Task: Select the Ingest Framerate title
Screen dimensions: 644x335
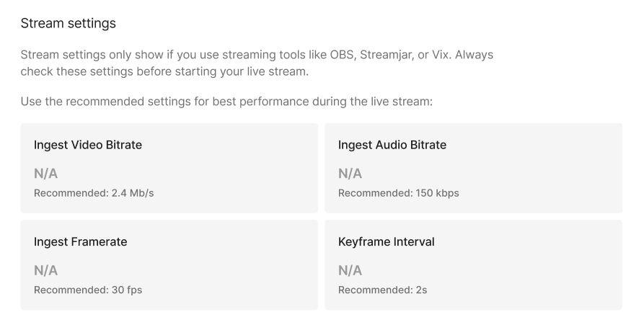Action: pos(81,242)
